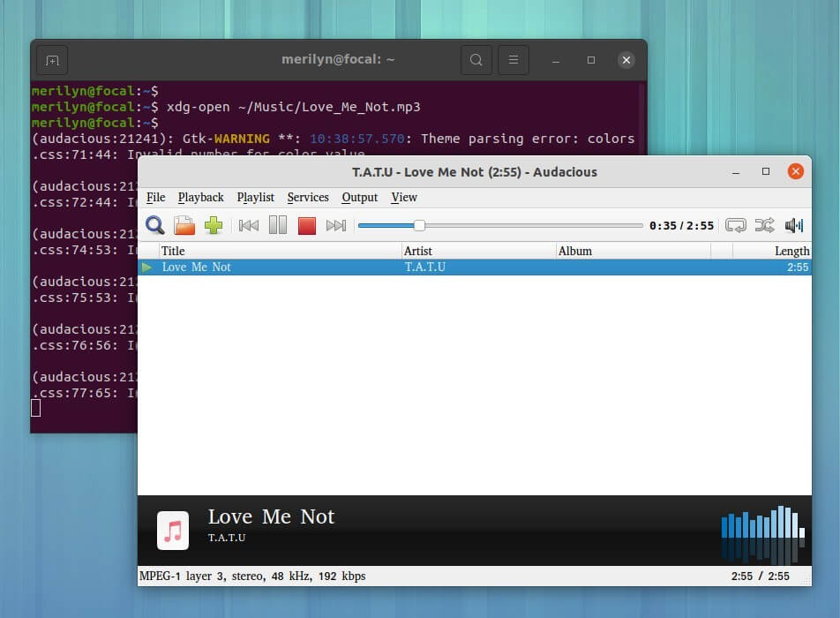Skip to the previous track
The image size is (840, 618).
click(x=249, y=225)
